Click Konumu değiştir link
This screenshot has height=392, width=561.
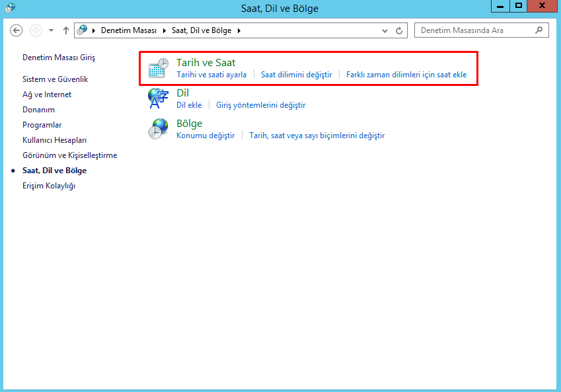point(206,136)
